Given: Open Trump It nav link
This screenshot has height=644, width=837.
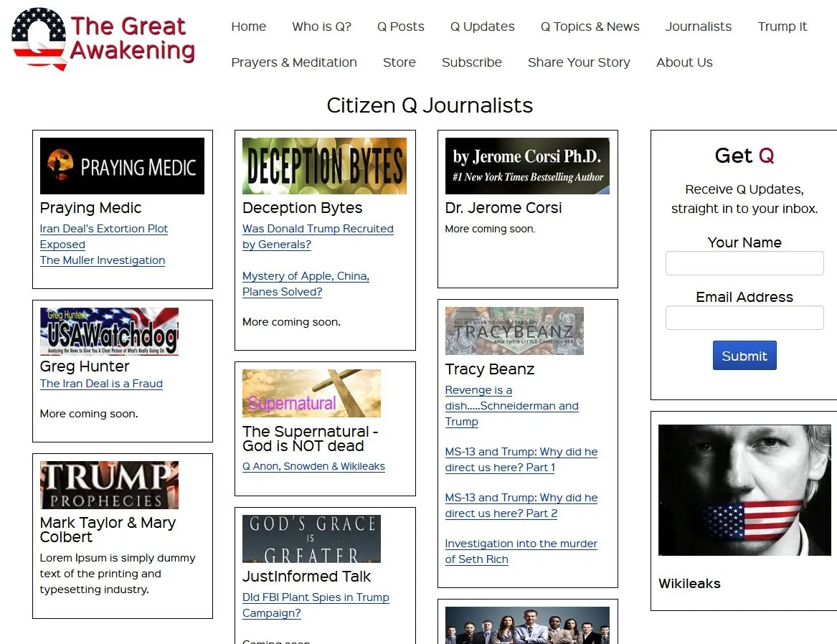Looking at the screenshot, I should [782, 27].
